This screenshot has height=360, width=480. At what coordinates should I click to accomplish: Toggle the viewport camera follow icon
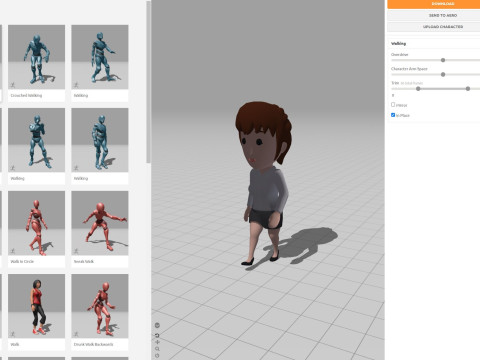click(x=157, y=325)
